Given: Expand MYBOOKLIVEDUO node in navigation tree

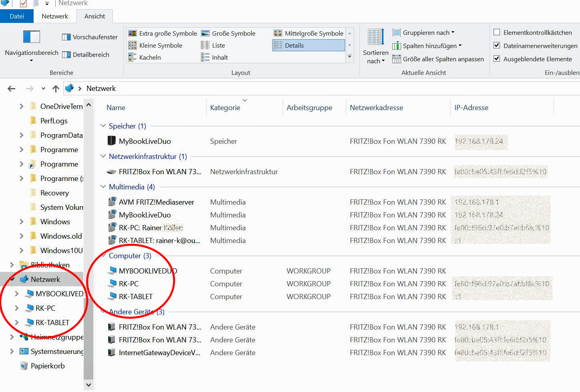Looking at the screenshot, I should [x=16, y=293].
